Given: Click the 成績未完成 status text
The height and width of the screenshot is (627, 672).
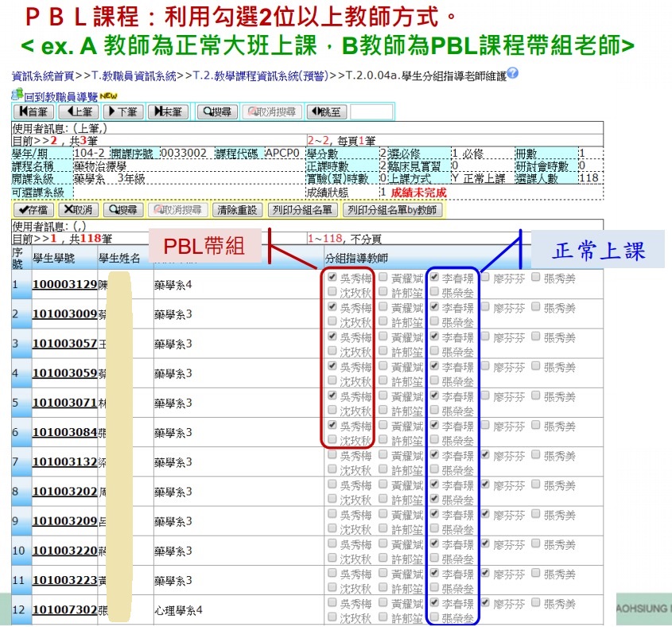Looking at the screenshot, I should [x=419, y=193].
